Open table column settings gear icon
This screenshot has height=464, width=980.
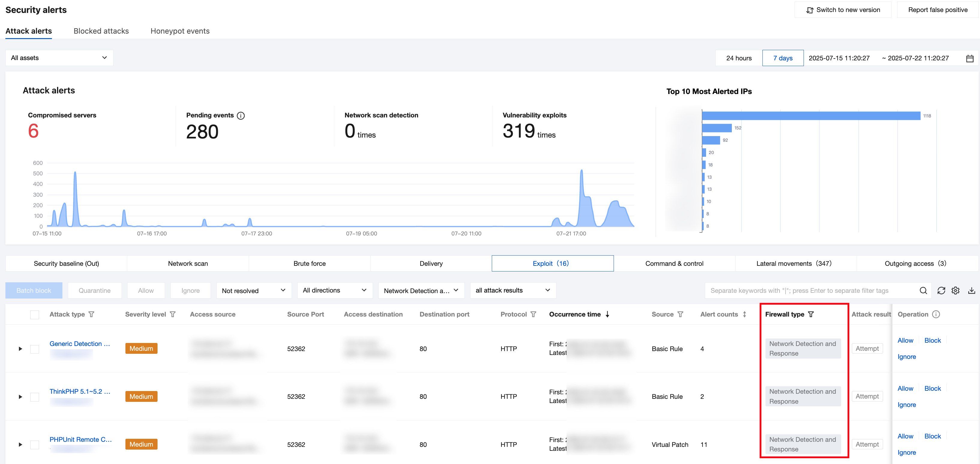(955, 290)
